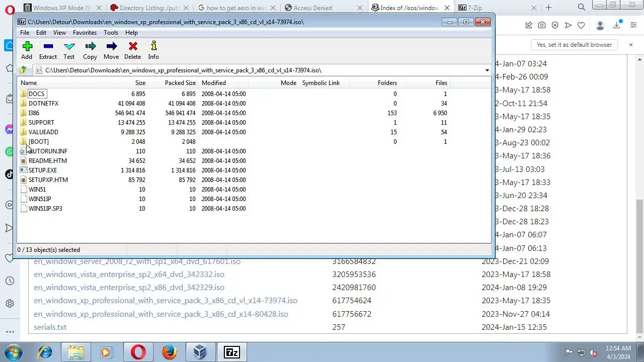Image resolution: width=644 pixels, height=362 pixels.
Task: Click the Opera tab search magnifier icon
Action: point(581,7)
